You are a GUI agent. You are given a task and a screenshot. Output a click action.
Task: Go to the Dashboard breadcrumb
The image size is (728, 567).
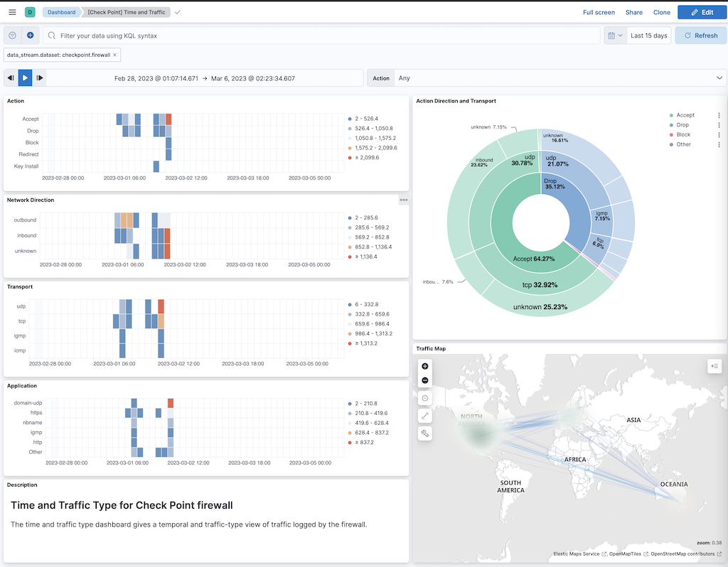click(61, 12)
